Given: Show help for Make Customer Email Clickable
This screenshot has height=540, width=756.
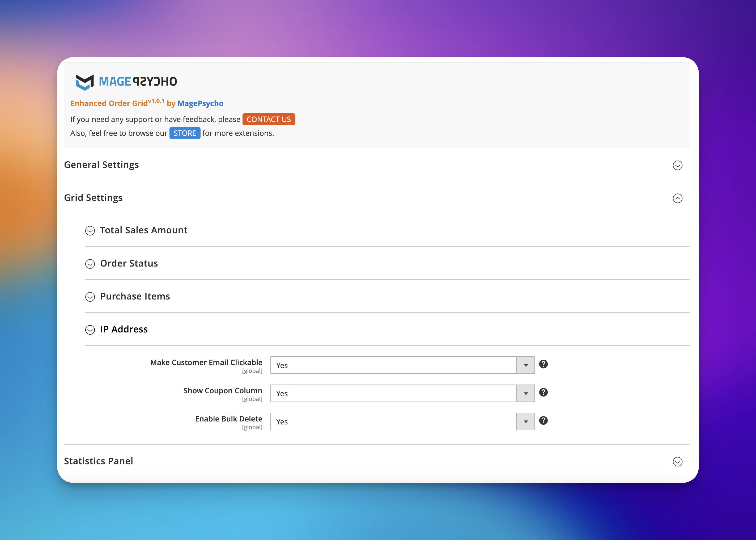Looking at the screenshot, I should coord(543,364).
